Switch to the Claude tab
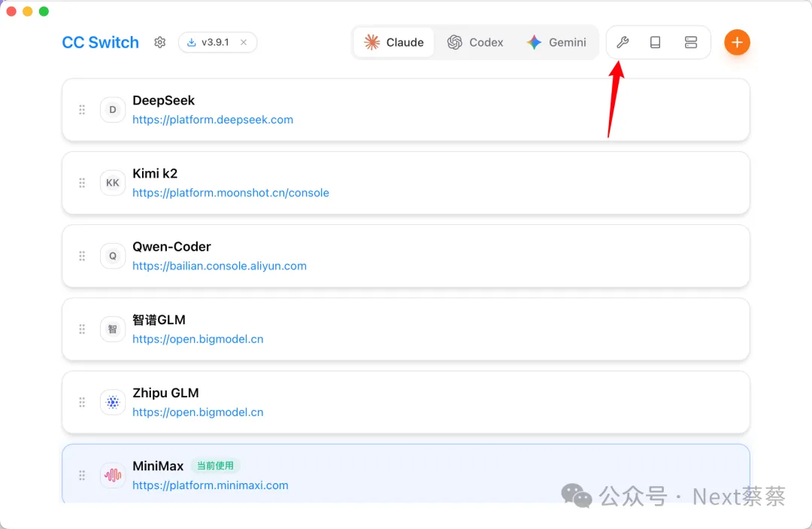This screenshot has height=529, width=812. coord(394,43)
